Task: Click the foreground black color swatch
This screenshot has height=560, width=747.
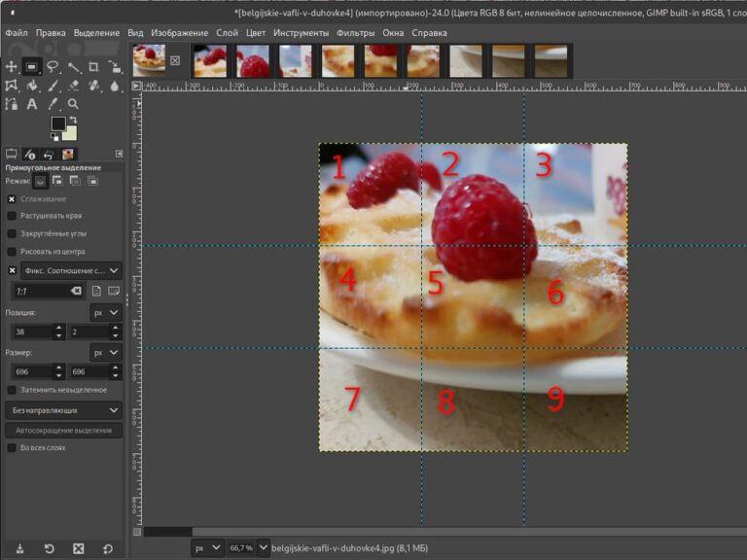Action: (58, 122)
